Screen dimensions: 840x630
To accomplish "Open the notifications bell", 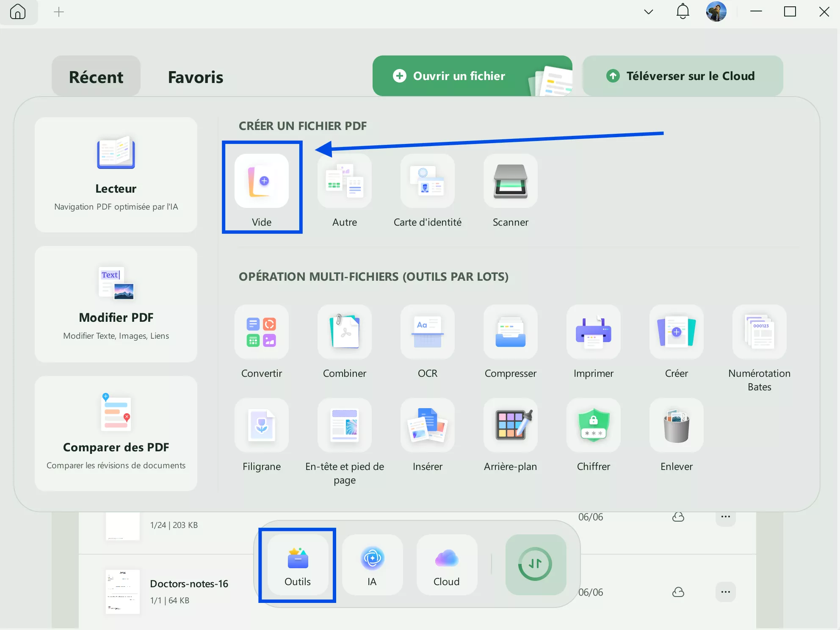I will pos(682,12).
